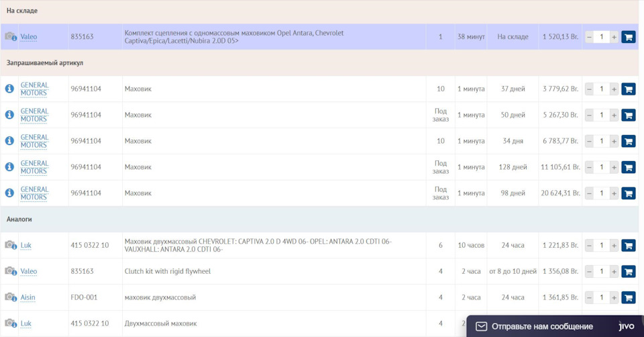644x337 pixels.
Task: Select the Запрашиваемый артикул section header
Action: pyautogui.click(x=45, y=63)
